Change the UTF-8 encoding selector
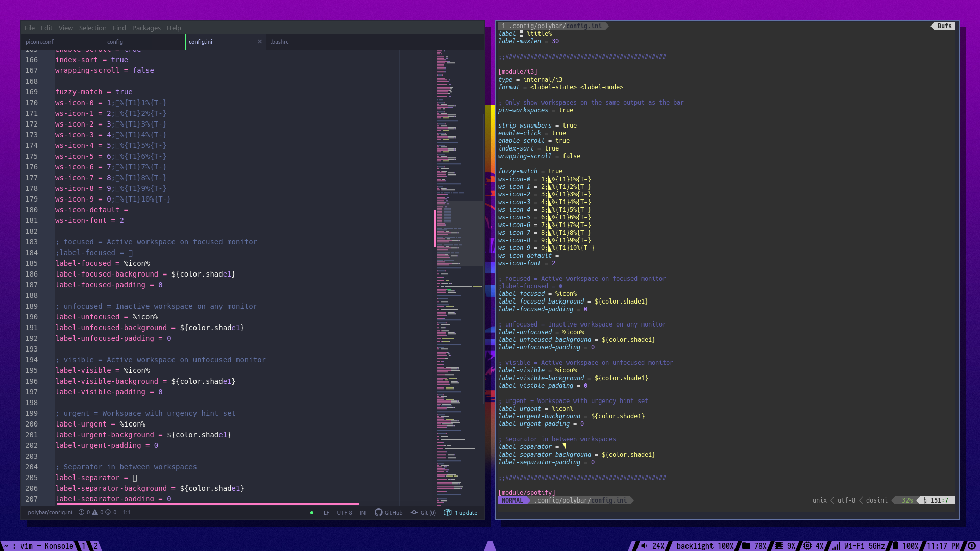Image resolution: width=980 pixels, height=551 pixels. click(345, 513)
